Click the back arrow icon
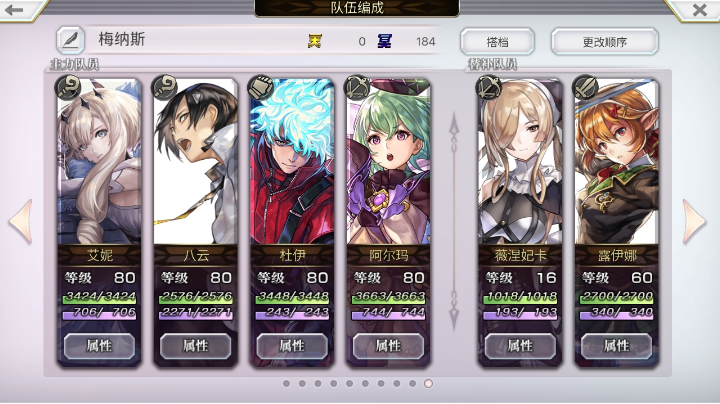This screenshot has width=720, height=404. [15, 9]
